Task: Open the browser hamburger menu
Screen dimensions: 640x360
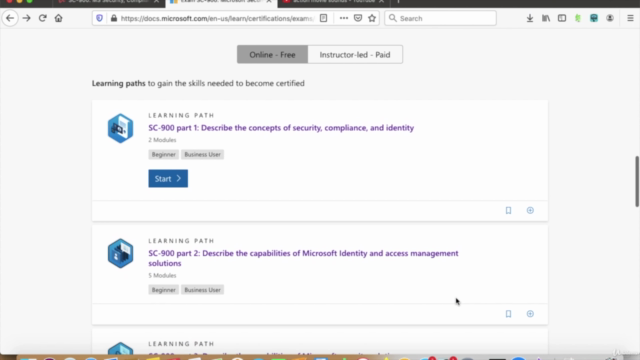Action: (630, 18)
